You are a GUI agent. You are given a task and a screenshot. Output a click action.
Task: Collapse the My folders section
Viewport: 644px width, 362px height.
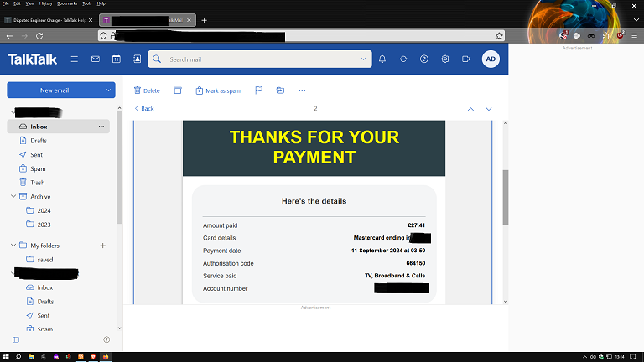coord(13,246)
